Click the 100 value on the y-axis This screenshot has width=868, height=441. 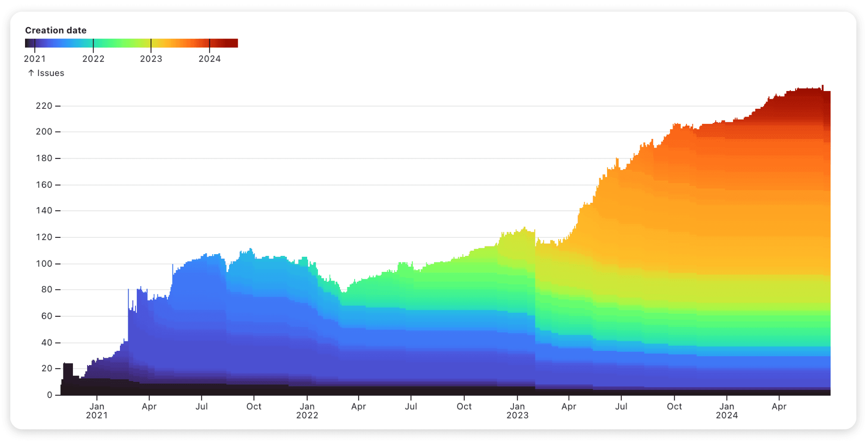pyautogui.click(x=44, y=263)
